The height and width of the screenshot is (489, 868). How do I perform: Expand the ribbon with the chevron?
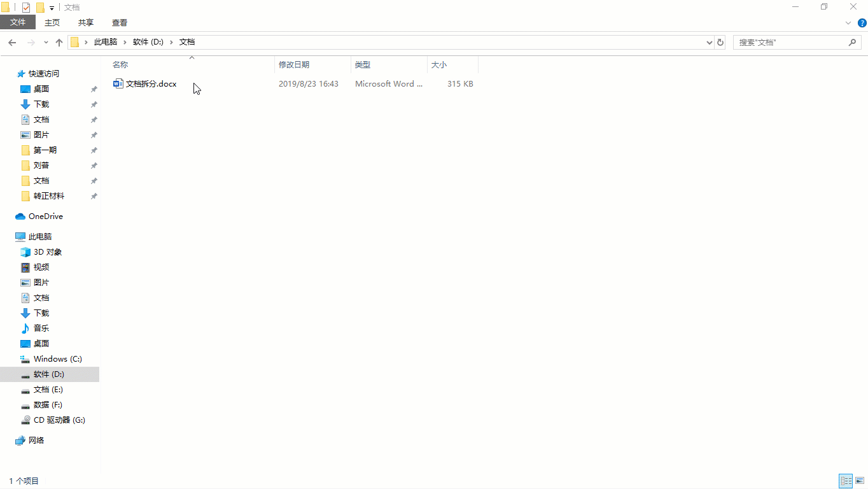pyautogui.click(x=848, y=23)
